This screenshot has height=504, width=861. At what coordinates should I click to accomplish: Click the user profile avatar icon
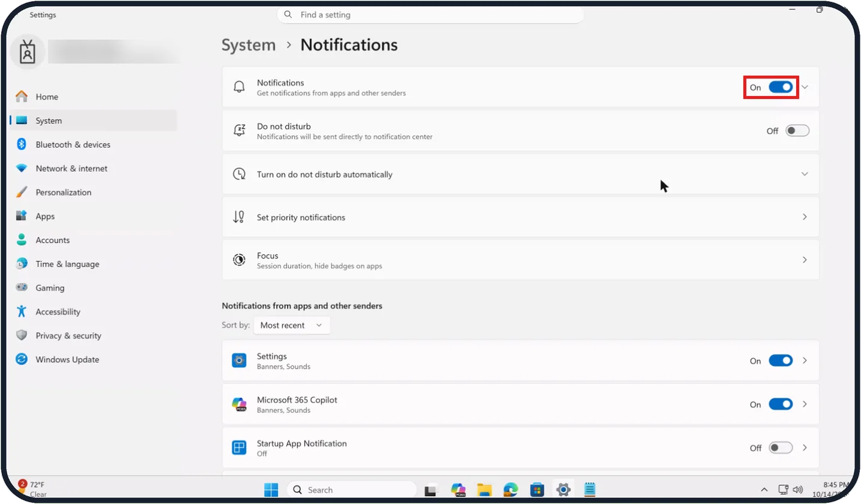tap(27, 52)
